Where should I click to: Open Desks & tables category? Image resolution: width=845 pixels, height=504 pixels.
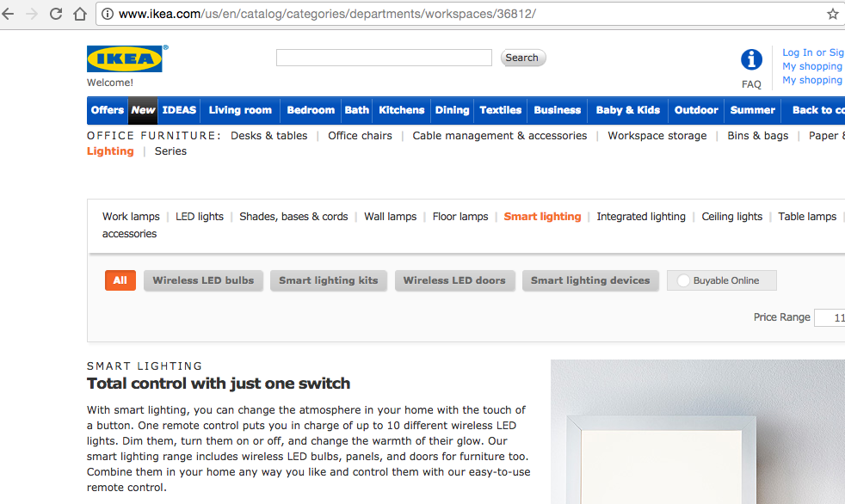click(x=269, y=136)
